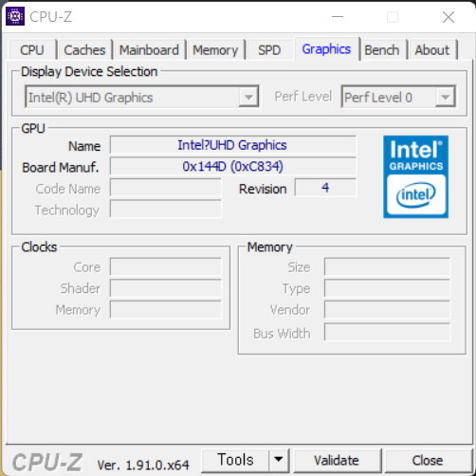The width and height of the screenshot is (476, 476).
Task: Click the Intel Graphics logo badge
Action: click(415, 176)
